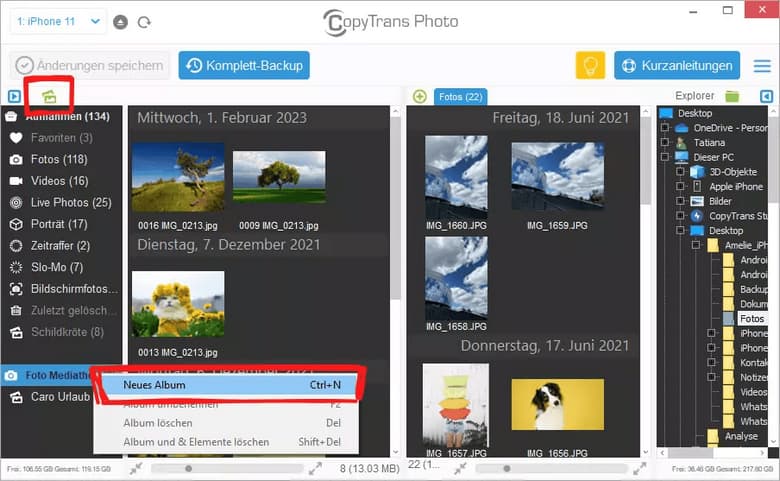Click Explorer tree horizontal scrollbar
Viewport: 780px width, 481px height.
click(691, 453)
